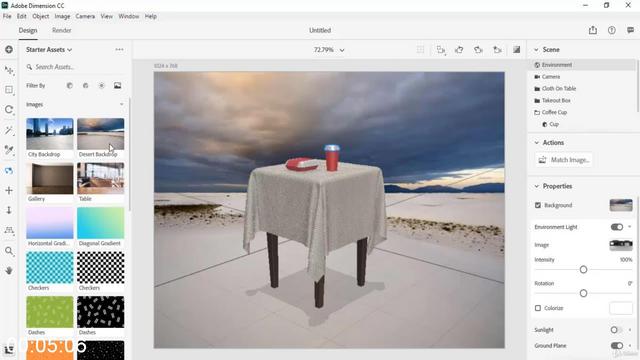Click the Environment Light image thumbnail
Viewport: 640px width, 360px height.
click(621, 245)
